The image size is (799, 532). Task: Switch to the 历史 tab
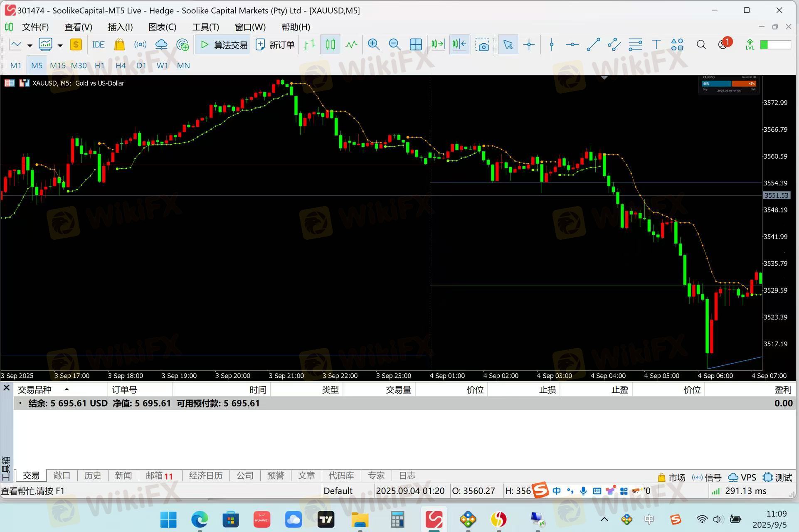(x=92, y=475)
